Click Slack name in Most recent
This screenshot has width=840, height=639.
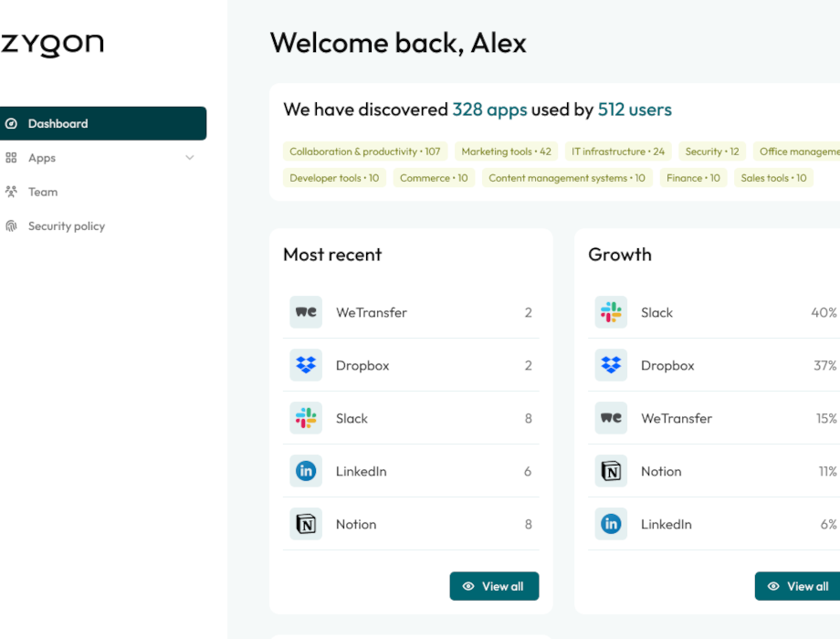(352, 418)
